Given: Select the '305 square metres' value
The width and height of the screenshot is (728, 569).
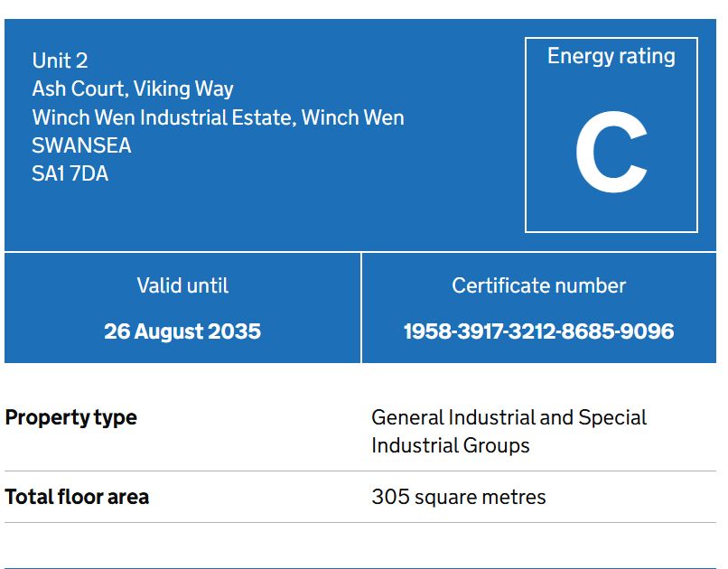Looking at the screenshot, I should click(x=458, y=497).
